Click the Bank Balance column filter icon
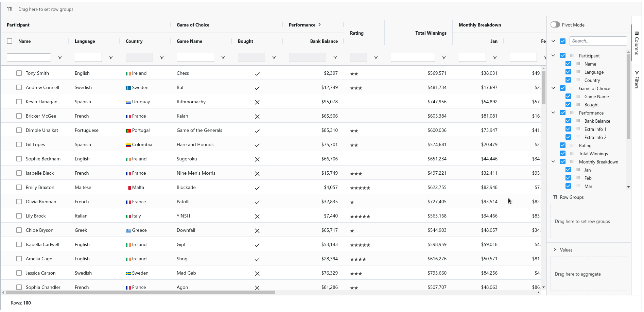This screenshot has width=644, height=312. pyautogui.click(x=335, y=57)
